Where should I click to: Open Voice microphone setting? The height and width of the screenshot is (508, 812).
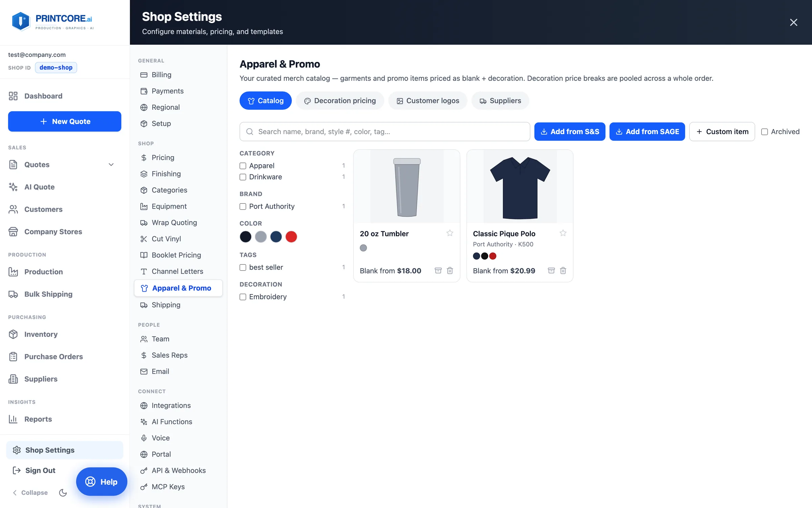161,438
